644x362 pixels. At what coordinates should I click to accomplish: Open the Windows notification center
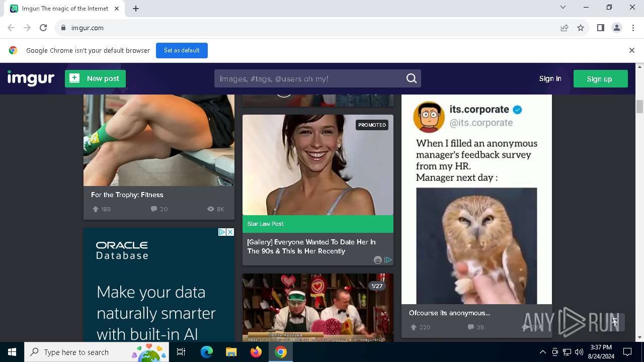(x=627, y=352)
